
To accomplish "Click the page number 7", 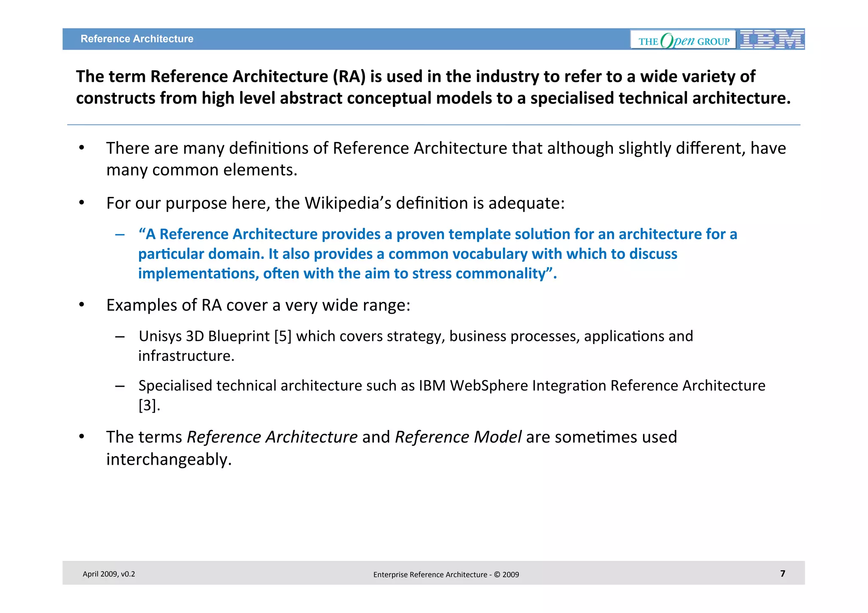I will 783,574.
